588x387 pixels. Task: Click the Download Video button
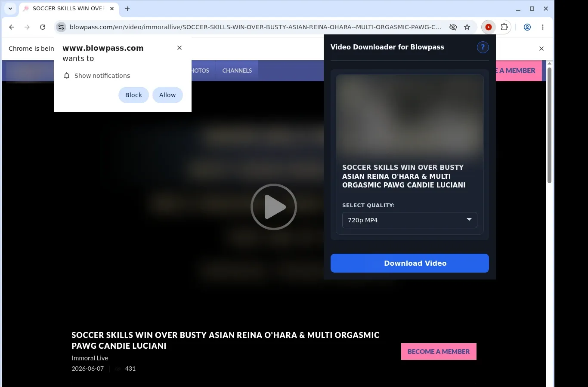410,263
